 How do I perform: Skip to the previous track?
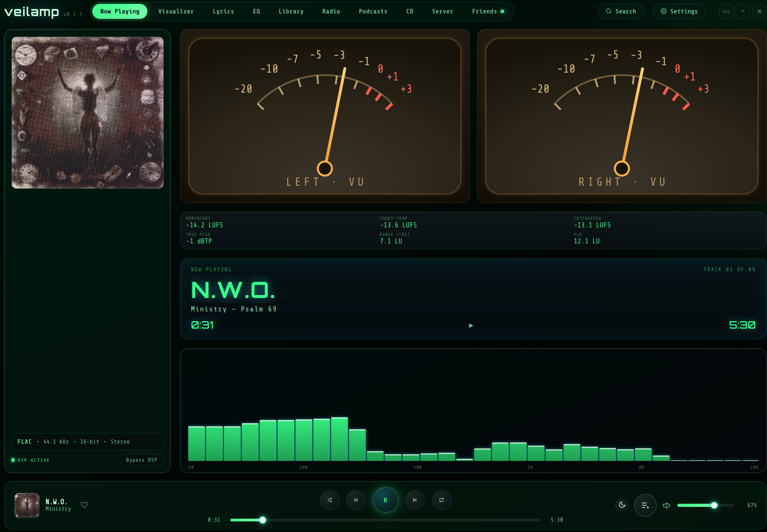[356, 500]
